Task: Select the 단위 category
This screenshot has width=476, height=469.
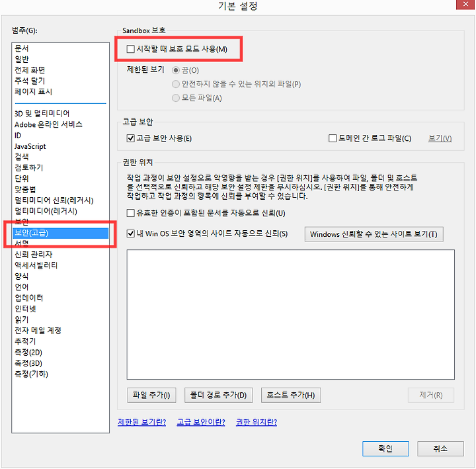Action: pyautogui.click(x=60, y=179)
